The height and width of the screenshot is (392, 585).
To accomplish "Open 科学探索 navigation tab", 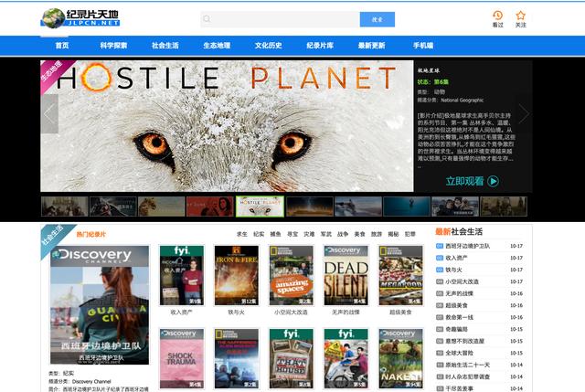I will [x=113, y=46].
